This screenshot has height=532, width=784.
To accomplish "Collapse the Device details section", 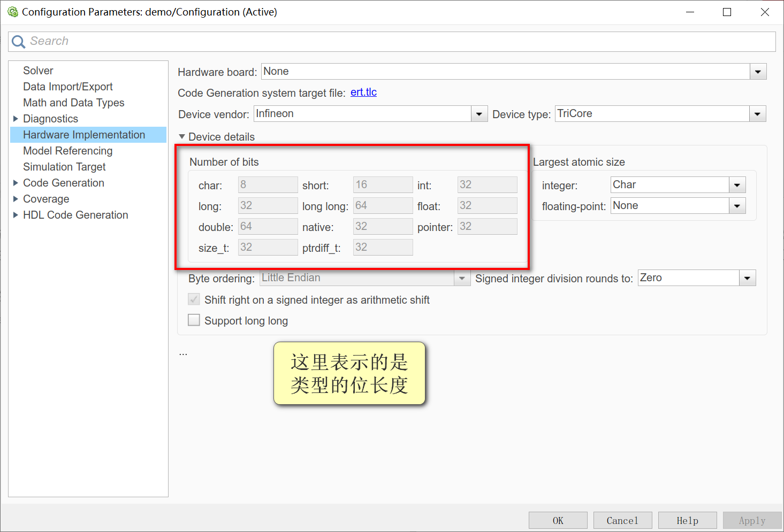I will pyautogui.click(x=182, y=137).
